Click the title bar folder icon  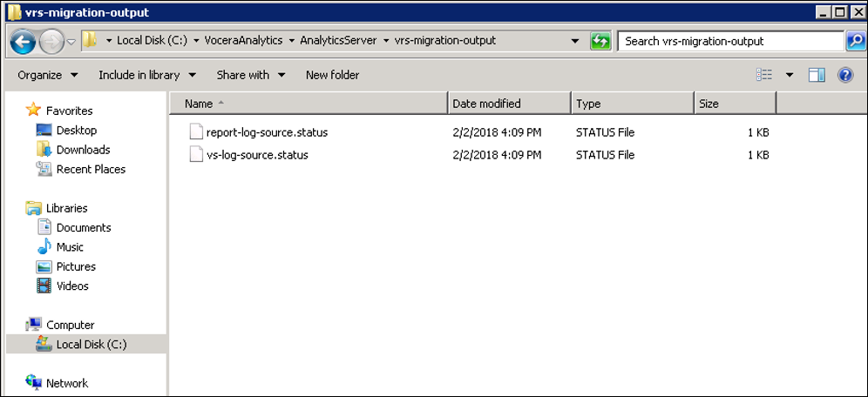point(15,11)
